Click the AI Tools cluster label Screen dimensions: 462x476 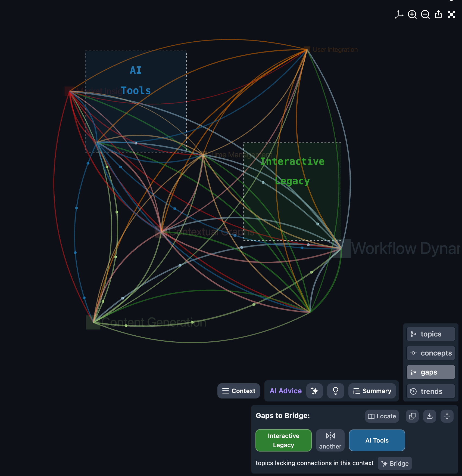pyautogui.click(x=136, y=81)
